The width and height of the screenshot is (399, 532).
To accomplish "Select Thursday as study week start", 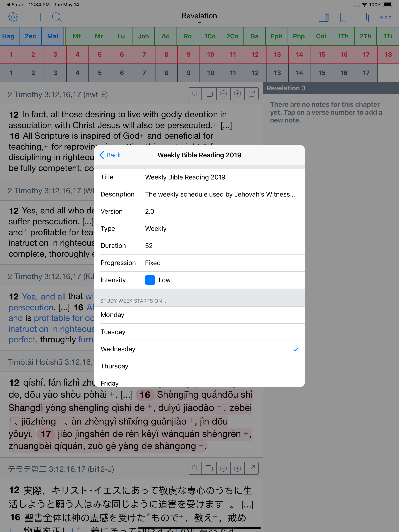I will coord(199,366).
